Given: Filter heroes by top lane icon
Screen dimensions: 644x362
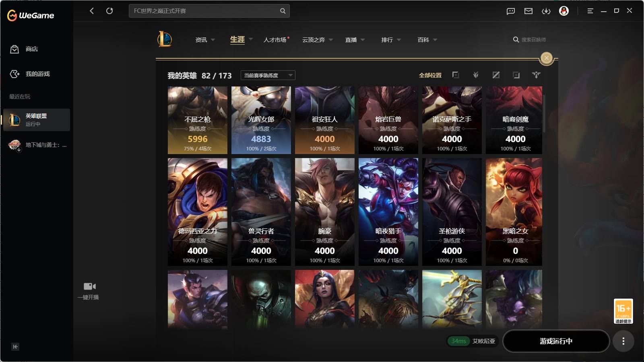Looking at the screenshot, I should tap(456, 75).
